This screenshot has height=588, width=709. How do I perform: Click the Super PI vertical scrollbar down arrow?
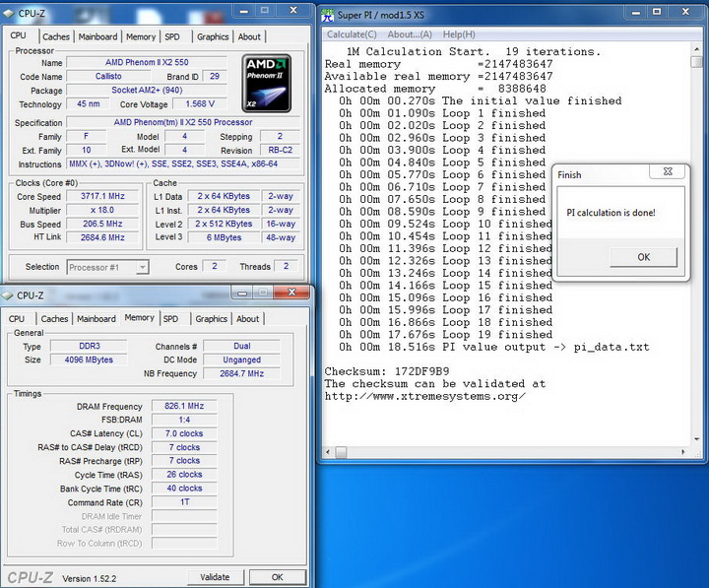(x=696, y=439)
